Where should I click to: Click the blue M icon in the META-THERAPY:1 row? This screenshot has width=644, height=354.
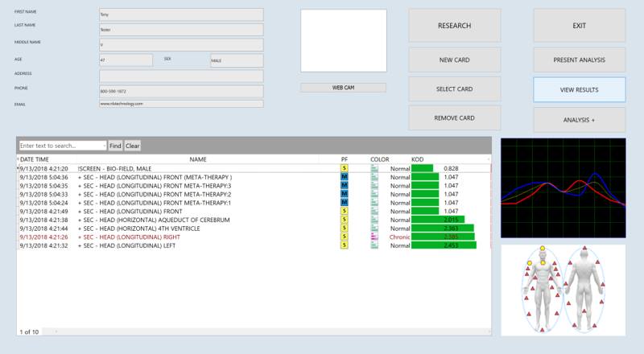[345, 203]
